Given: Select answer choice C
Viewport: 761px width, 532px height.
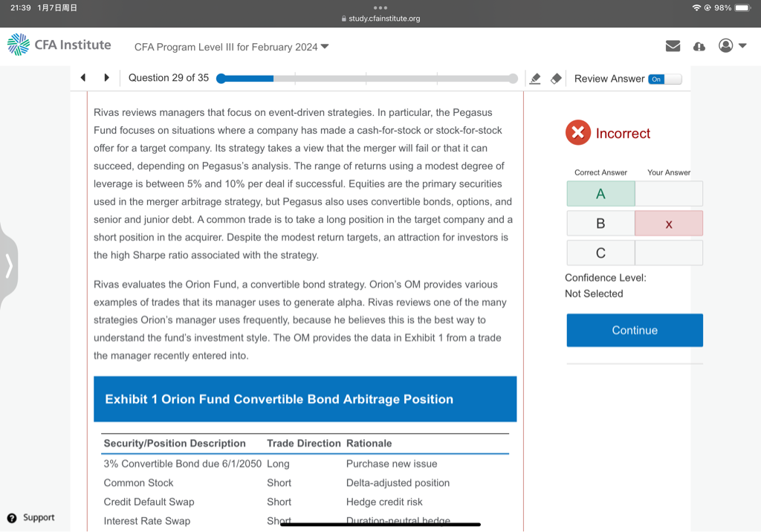Looking at the screenshot, I should pyautogui.click(x=600, y=253).
